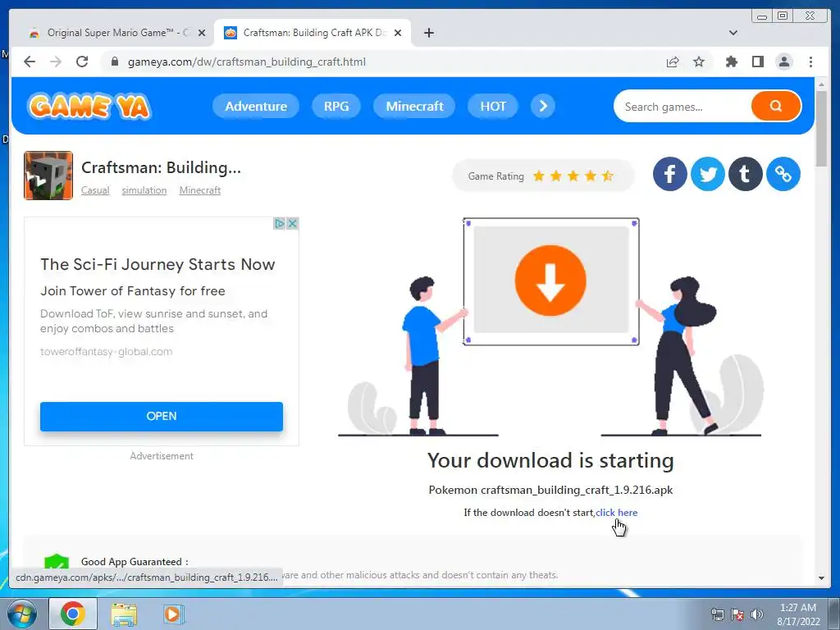Share this page icon in address bar
Image resolution: width=840 pixels, height=630 pixels.
[673, 62]
